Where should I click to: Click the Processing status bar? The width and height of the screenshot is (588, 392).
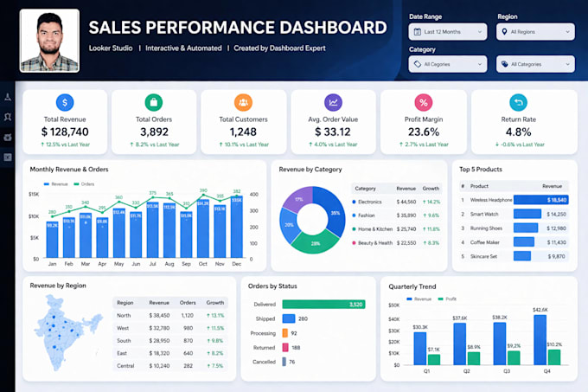(285, 333)
